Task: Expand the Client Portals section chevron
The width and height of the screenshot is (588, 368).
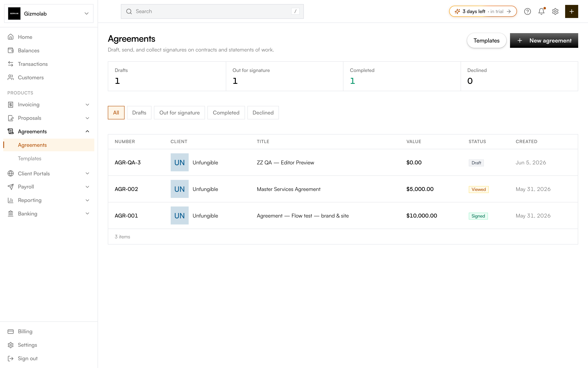Action: click(87, 174)
